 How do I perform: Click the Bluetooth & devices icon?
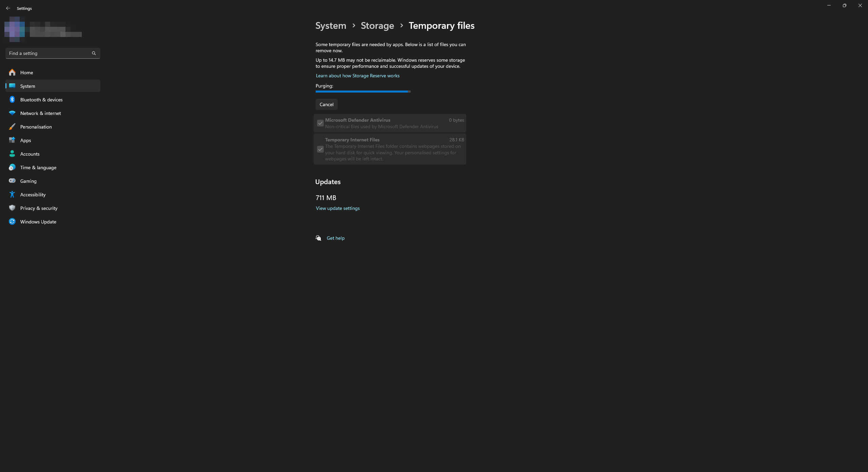coord(12,99)
